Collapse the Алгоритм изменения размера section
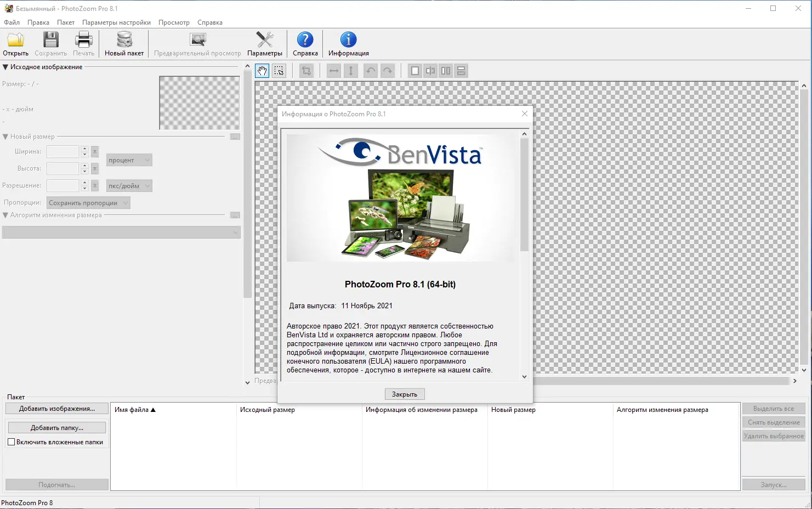The width and height of the screenshot is (812, 509). (x=5, y=215)
